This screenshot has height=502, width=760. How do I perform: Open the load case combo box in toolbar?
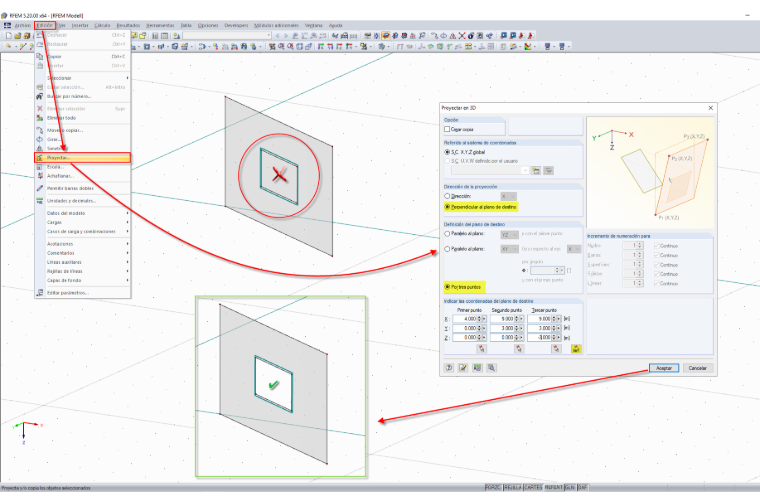pyautogui.click(x=227, y=35)
